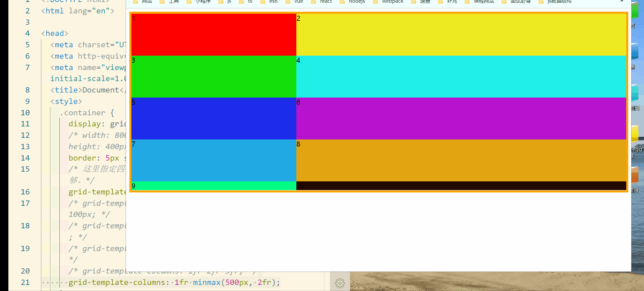Click the mint green grid cell numbered 9

click(214, 186)
